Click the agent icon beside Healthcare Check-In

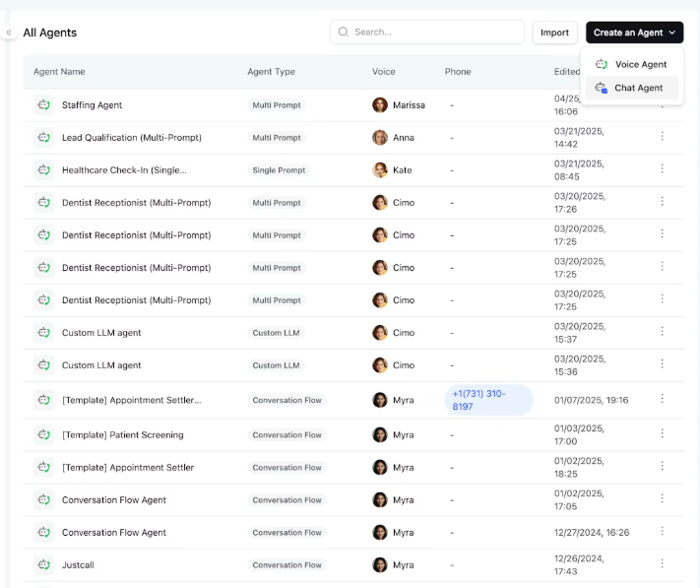(43, 170)
